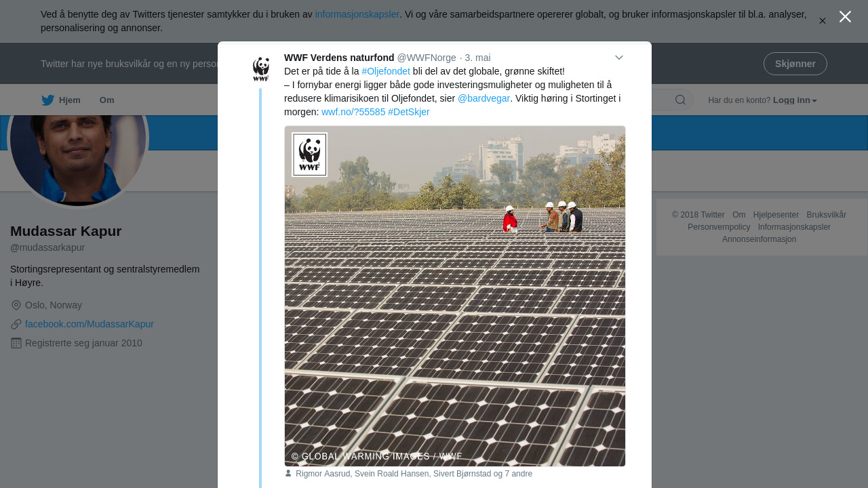
Task: Expand the Logg inn dropdown
Action: [795, 100]
